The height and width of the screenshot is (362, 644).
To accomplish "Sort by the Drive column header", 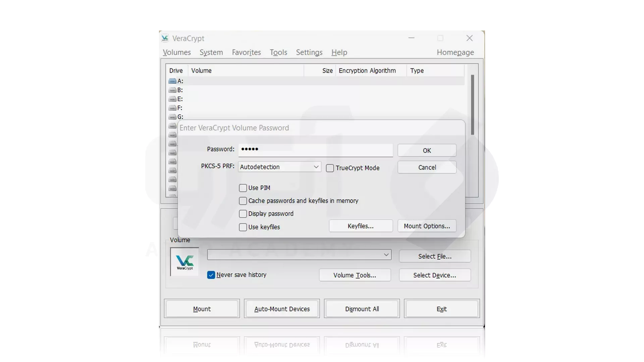I will 177,71.
